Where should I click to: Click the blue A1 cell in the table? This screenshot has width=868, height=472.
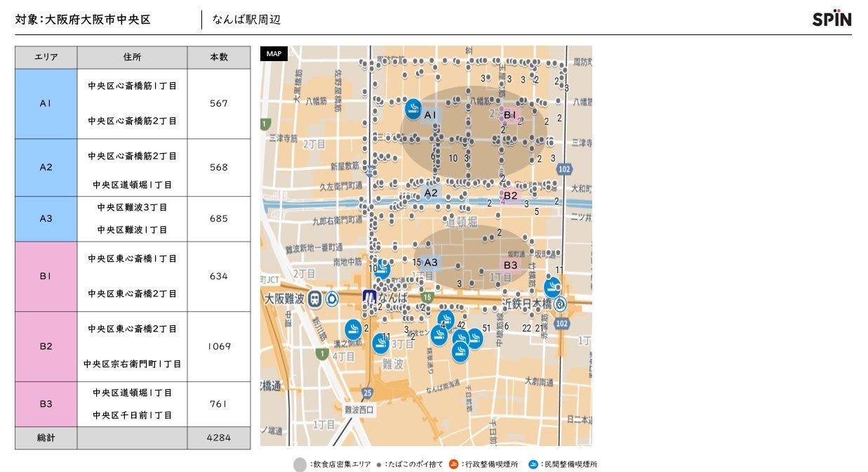[46, 103]
